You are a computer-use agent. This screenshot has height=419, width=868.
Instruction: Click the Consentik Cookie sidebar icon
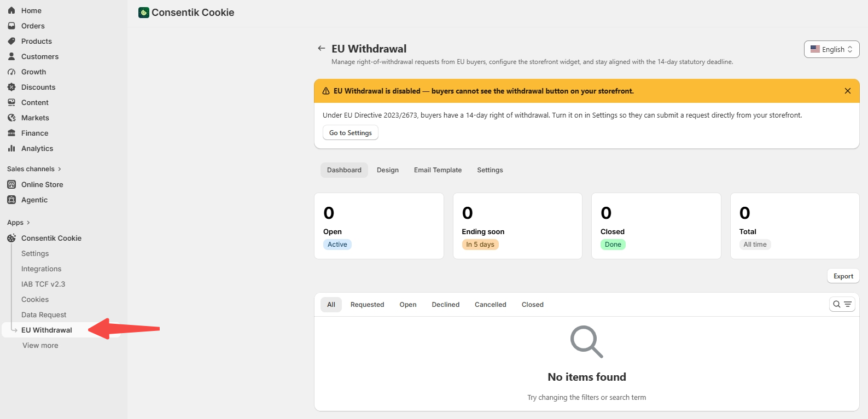(11, 238)
